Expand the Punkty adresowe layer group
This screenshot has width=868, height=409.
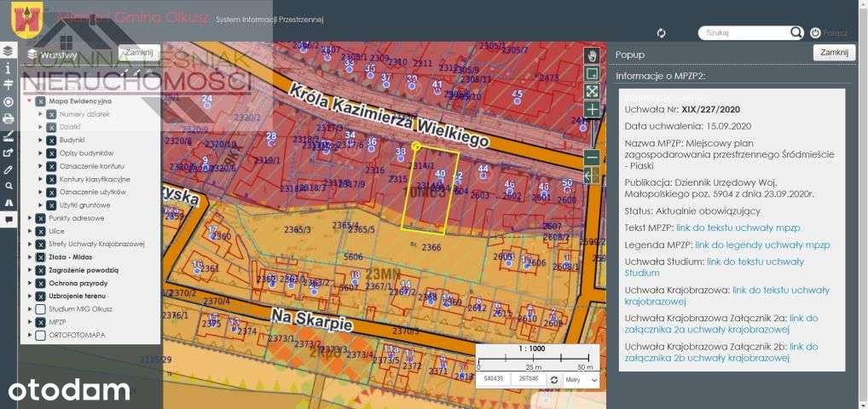31,218
